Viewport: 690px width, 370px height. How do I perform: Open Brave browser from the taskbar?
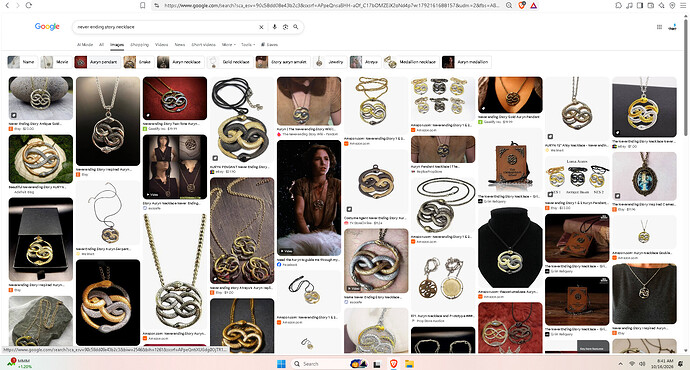[x=393, y=364]
